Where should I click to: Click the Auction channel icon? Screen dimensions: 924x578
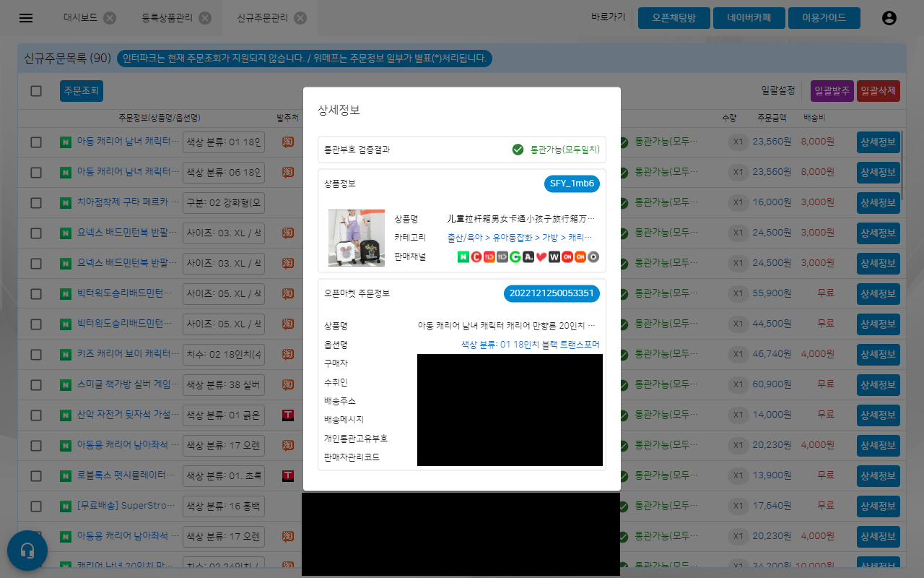click(528, 256)
